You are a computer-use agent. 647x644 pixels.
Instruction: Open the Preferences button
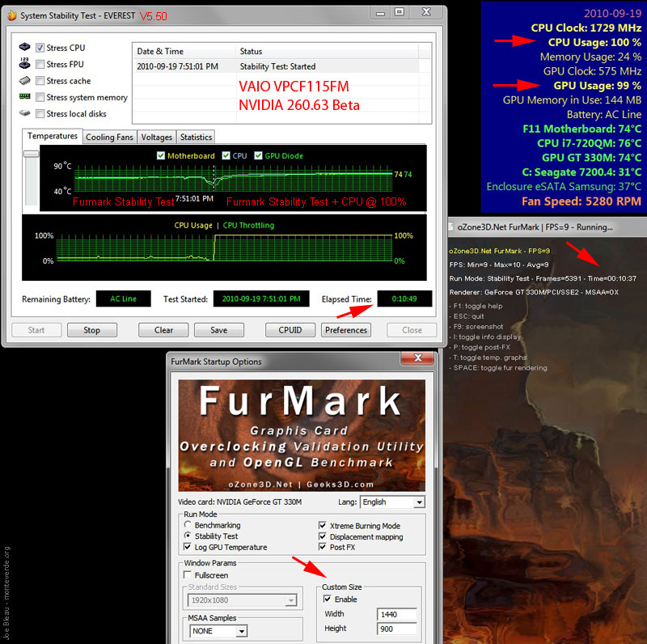pyautogui.click(x=346, y=330)
